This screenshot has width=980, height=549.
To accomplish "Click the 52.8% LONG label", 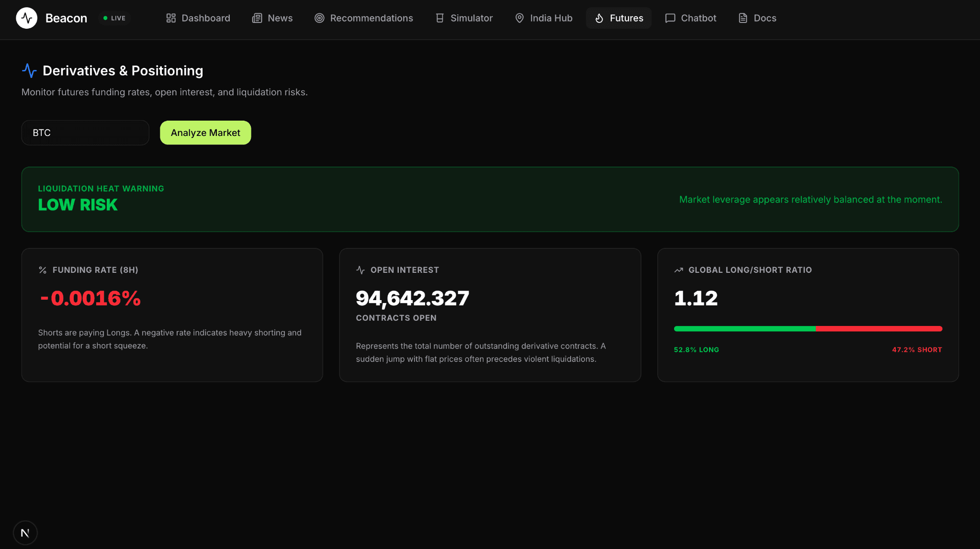I will (696, 350).
